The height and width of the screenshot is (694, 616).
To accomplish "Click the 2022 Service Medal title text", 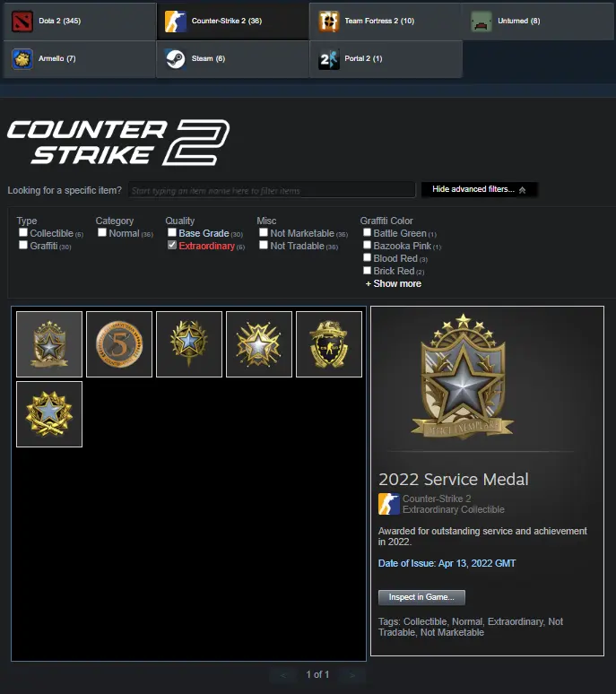I will click(454, 480).
